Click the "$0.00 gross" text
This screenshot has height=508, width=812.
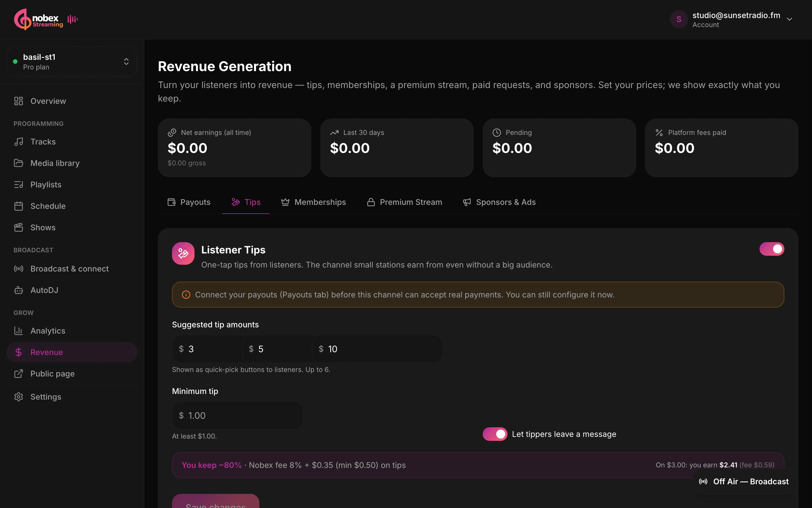187,163
